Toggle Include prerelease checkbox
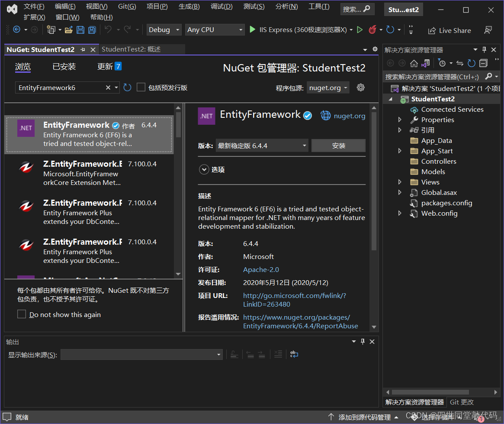 (x=141, y=87)
